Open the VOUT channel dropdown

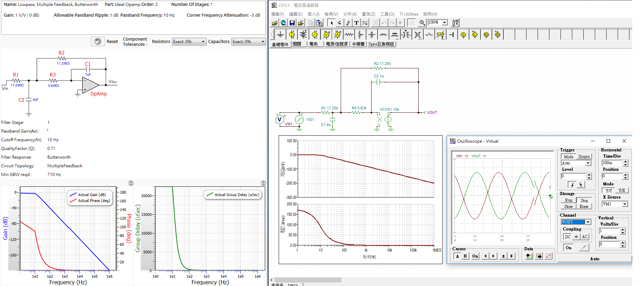pos(588,222)
